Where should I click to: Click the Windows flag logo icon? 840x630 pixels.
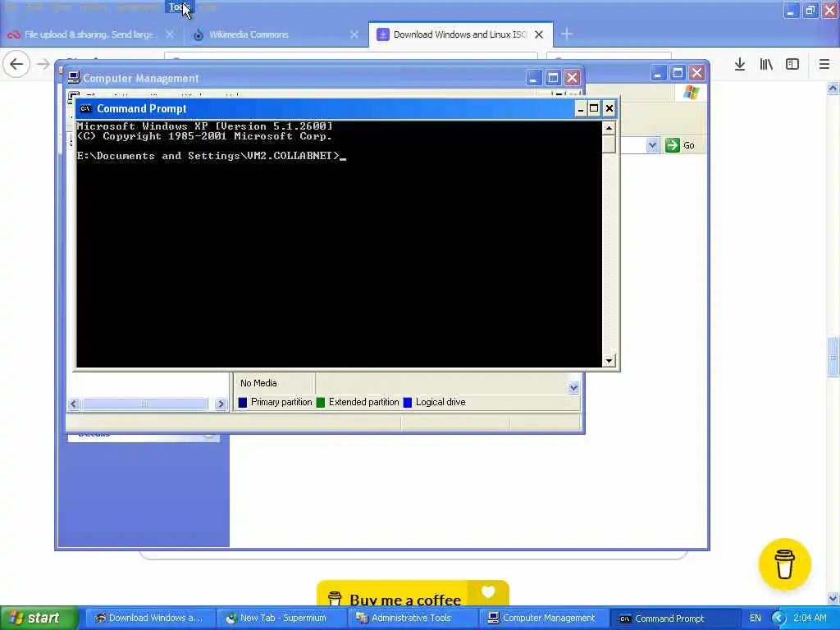691,93
